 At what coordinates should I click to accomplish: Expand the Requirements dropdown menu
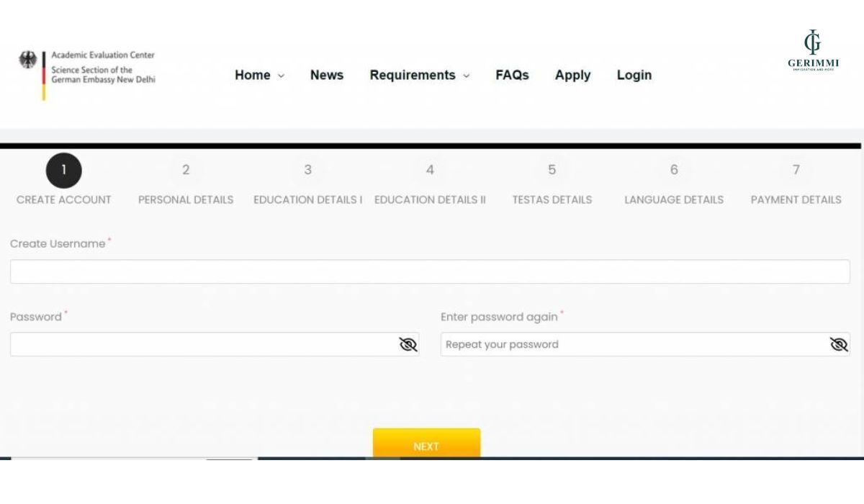419,75
